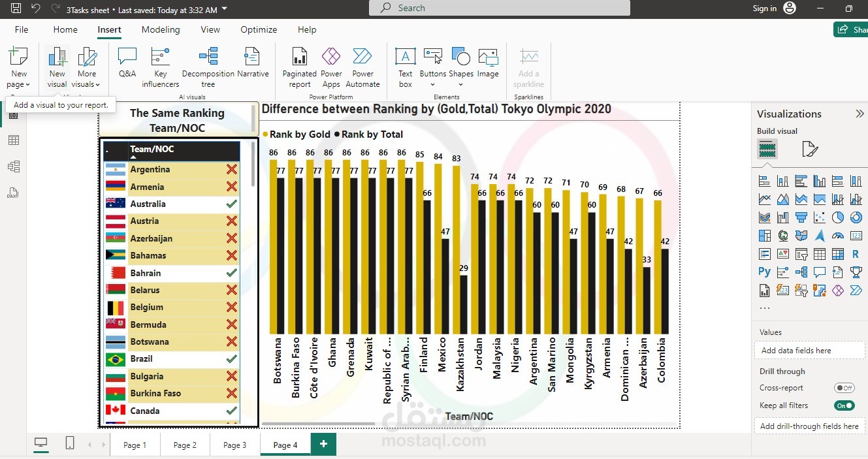Go to Page 1 tab
The height and width of the screenshot is (459, 868).
[x=135, y=445]
